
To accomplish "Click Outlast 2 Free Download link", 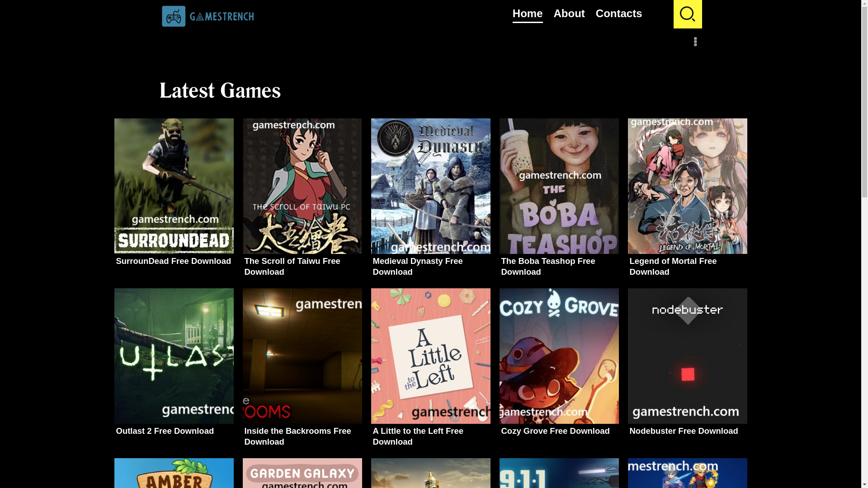I will pyautogui.click(x=165, y=431).
